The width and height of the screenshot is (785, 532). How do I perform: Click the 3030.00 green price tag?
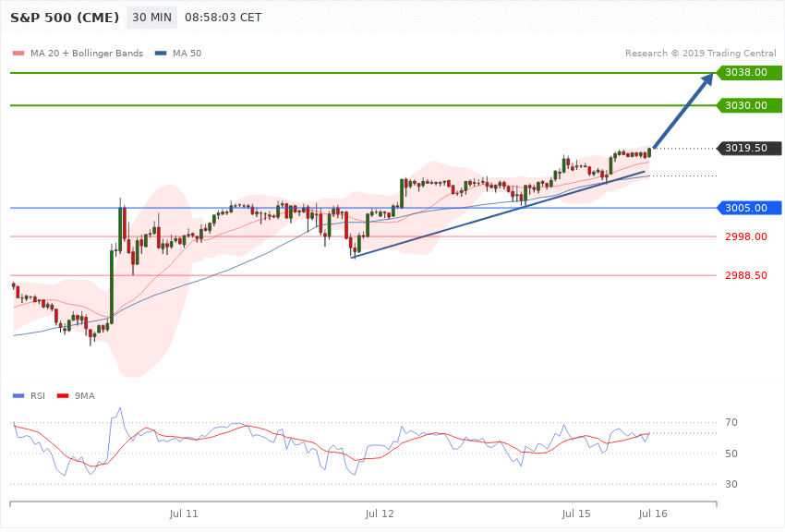pyautogui.click(x=750, y=105)
